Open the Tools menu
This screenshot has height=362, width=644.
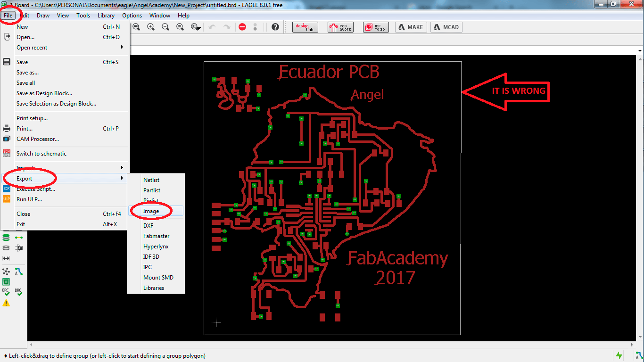click(x=83, y=16)
